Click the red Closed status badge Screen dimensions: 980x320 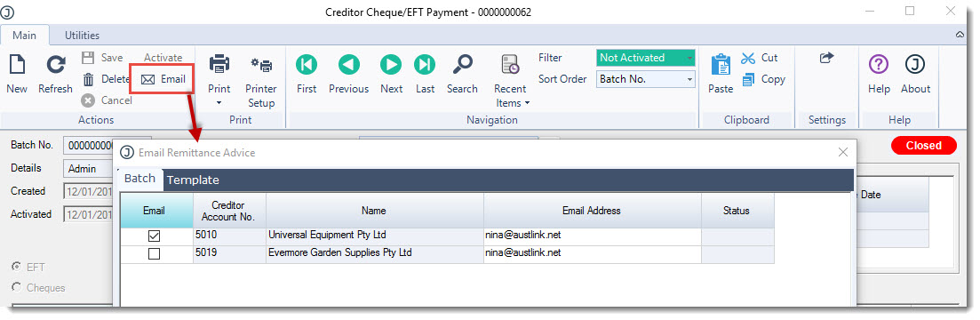click(x=924, y=146)
